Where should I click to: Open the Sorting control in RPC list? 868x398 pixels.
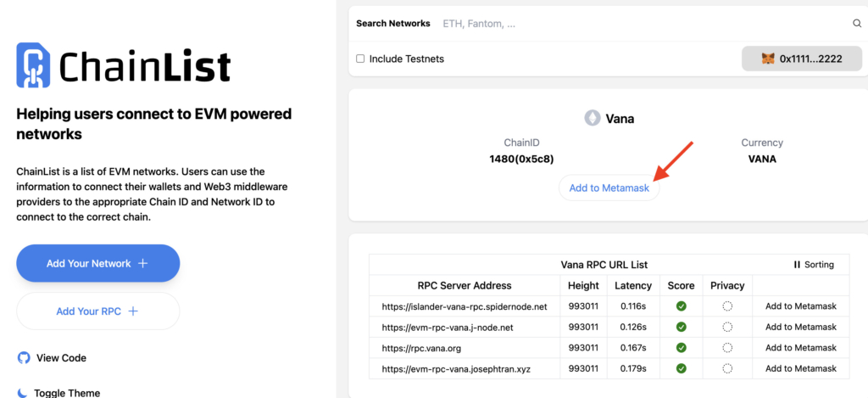pyautogui.click(x=814, y=265)
